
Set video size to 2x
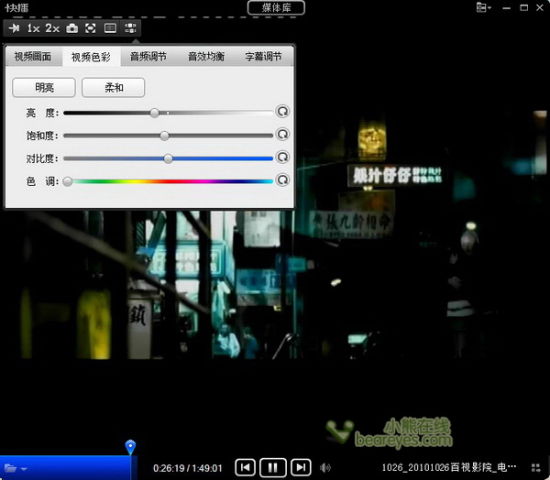52,28
